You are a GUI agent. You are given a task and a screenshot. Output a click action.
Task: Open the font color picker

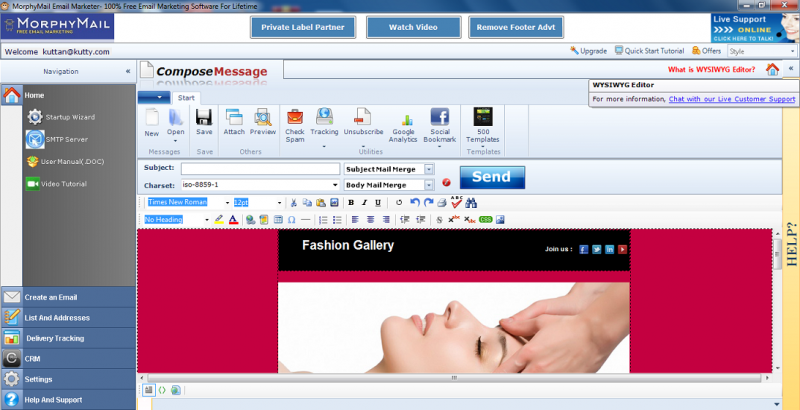pyautogui.click(x=233, y=219)
